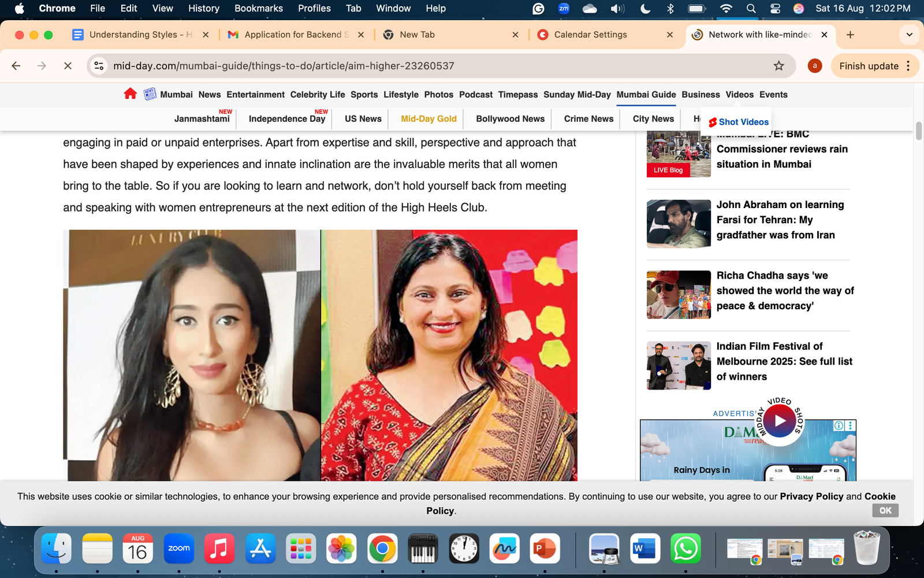Click the profile avatar in Chrome toolbar
Image resolution: width=924 pixels, height=578 pixels.
click(814, 66)
